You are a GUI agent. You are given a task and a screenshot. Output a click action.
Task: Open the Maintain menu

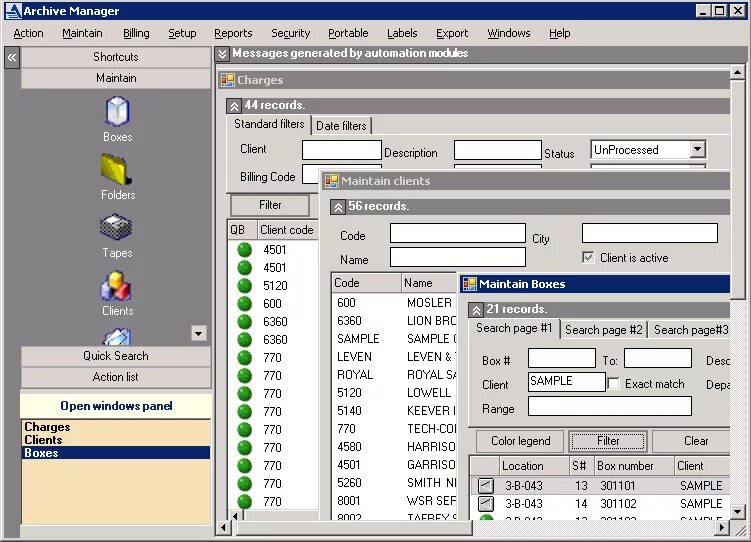tap(82, 33)
